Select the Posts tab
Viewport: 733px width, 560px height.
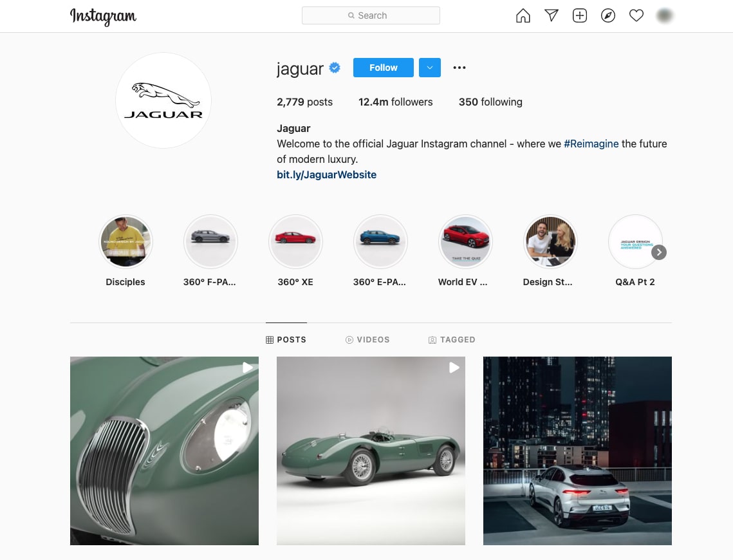[x=286, y=339]
